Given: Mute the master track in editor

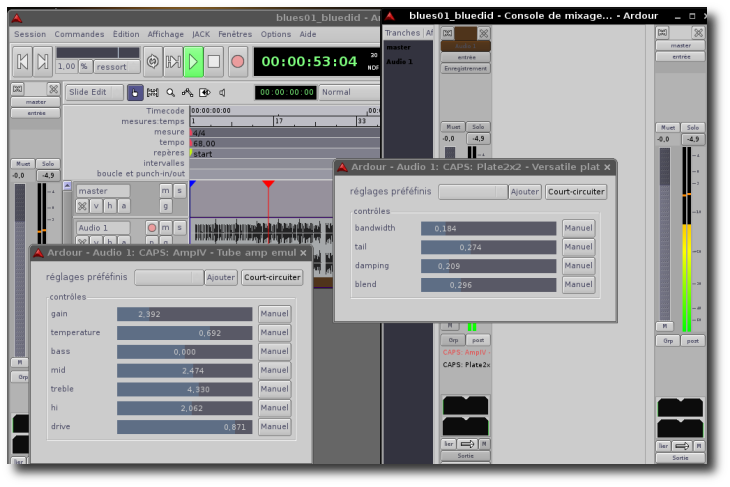Looking at the screenshot, I should [x=165, y=191].
